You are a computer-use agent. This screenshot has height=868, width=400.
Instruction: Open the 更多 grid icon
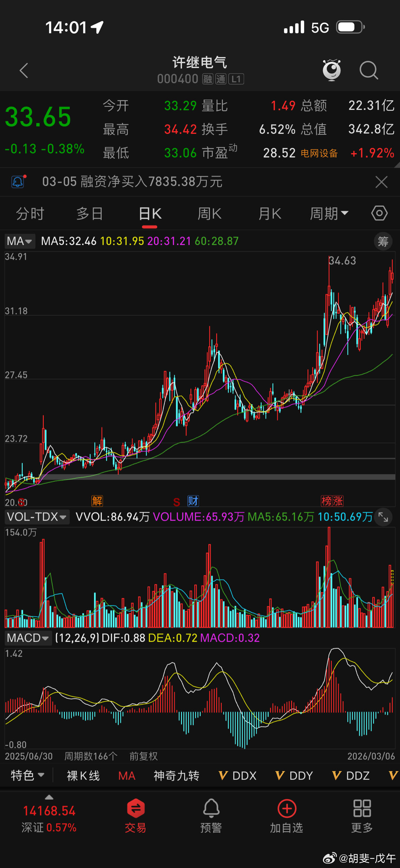point(362,816)
